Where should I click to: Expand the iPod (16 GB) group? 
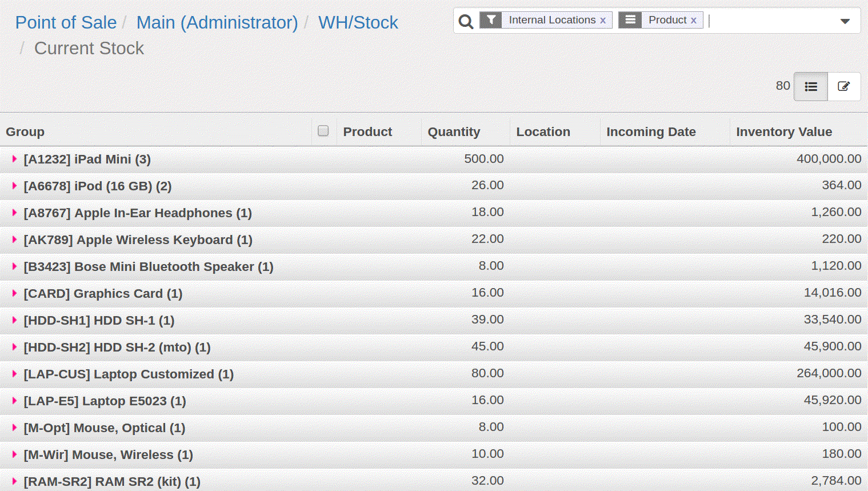coord(14,186)
